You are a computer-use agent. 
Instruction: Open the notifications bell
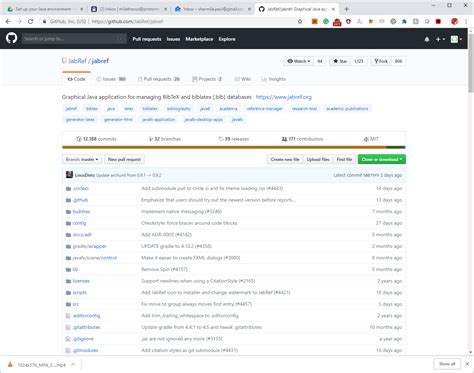pos(427,39)
